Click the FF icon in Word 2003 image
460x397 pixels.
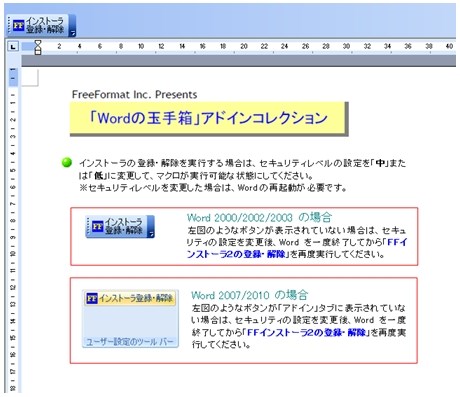pyautogui.click(x=97, y=226)
